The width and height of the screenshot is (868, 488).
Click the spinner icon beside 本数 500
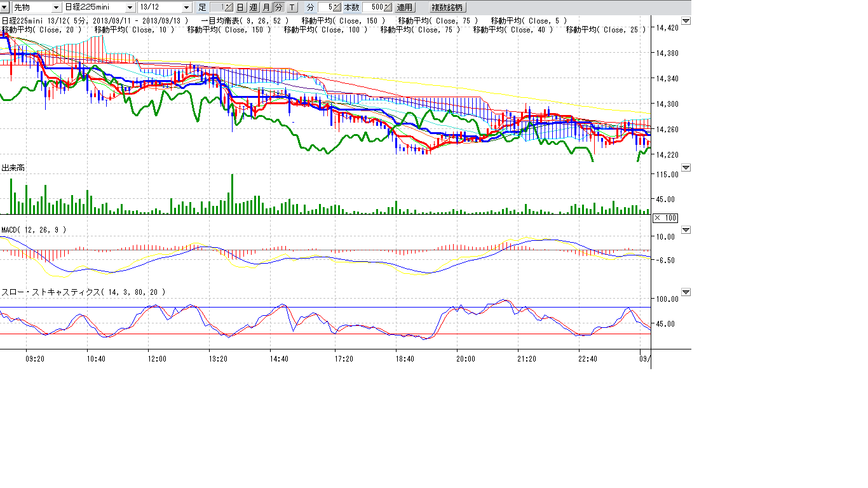pos(388,8)
